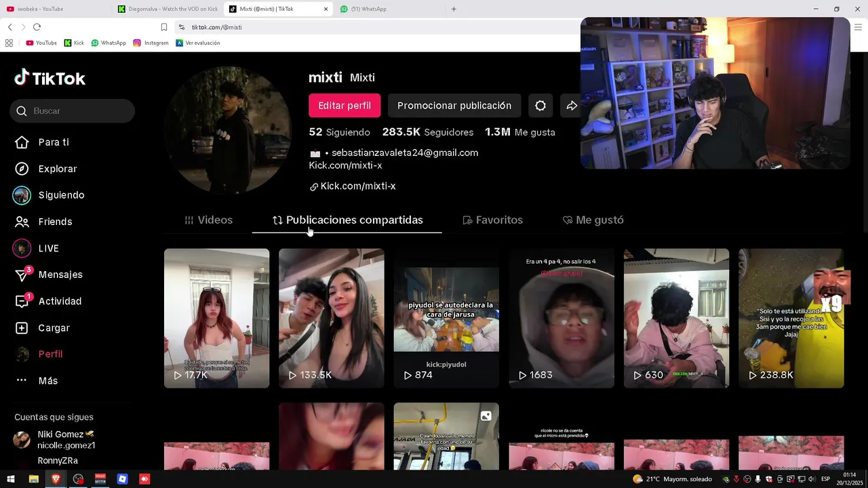Open the piyudol video with 874 views

pyautogui.click(x=446, y=319)
